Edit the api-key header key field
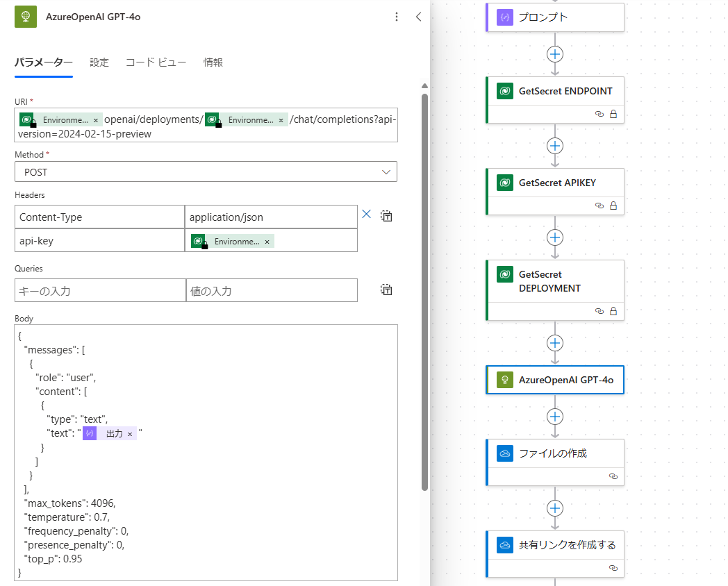 pyautogui.click(x=99, y=241)
